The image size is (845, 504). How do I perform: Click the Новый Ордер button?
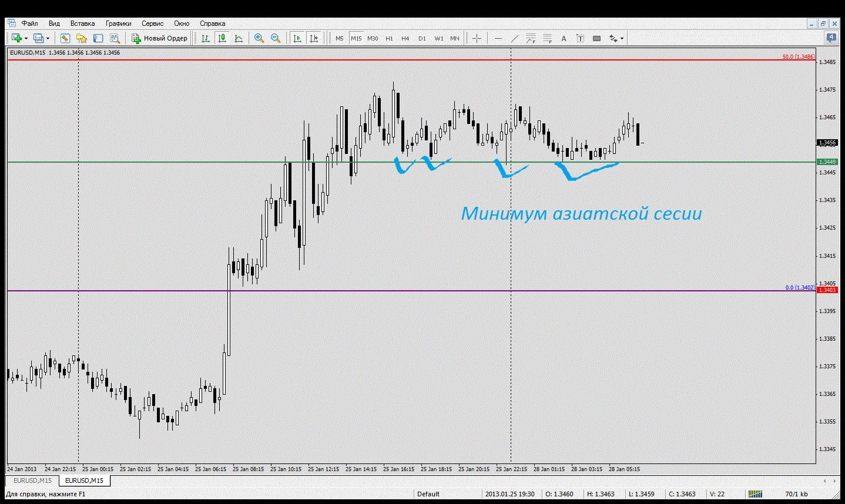pos(159,38)
